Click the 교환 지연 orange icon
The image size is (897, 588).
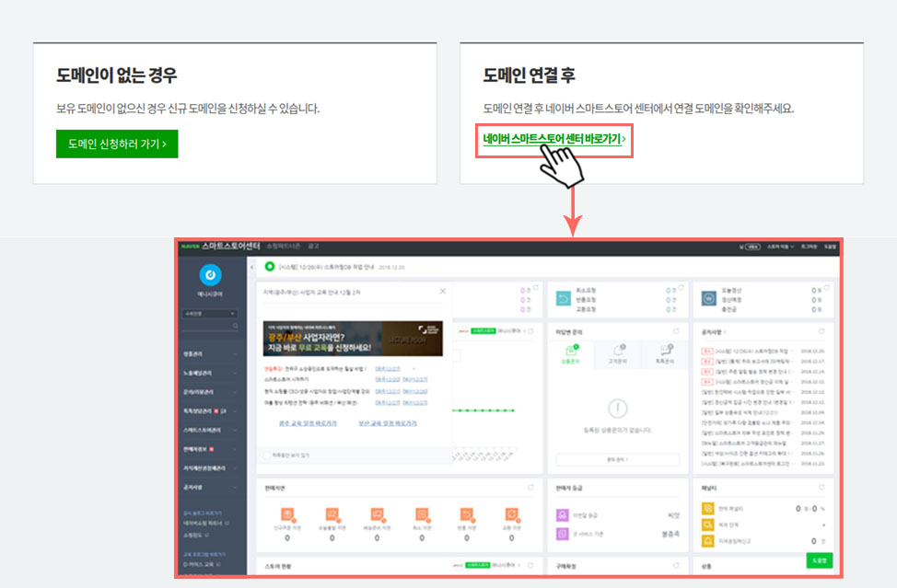tap(511, 515)
